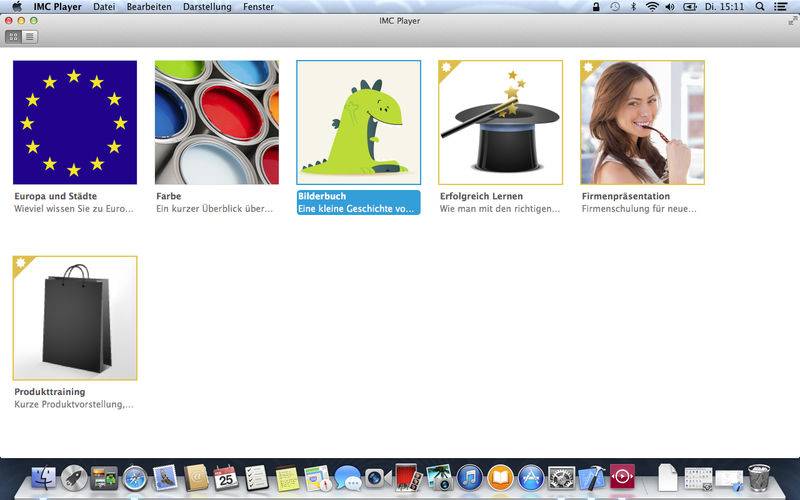Screen dimensions: 800x500
Task: Click IMC Player red icon in Dock
Action: [622, 477]
